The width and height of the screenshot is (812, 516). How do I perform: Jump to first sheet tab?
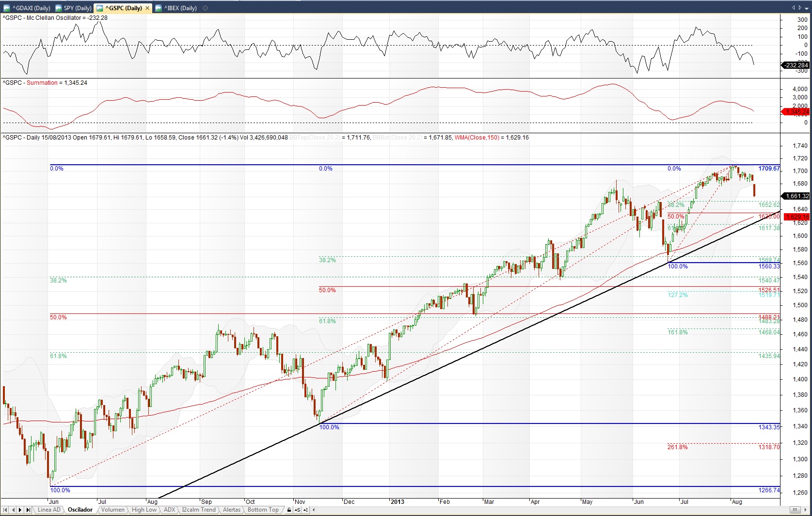click(x=5, y=510)
